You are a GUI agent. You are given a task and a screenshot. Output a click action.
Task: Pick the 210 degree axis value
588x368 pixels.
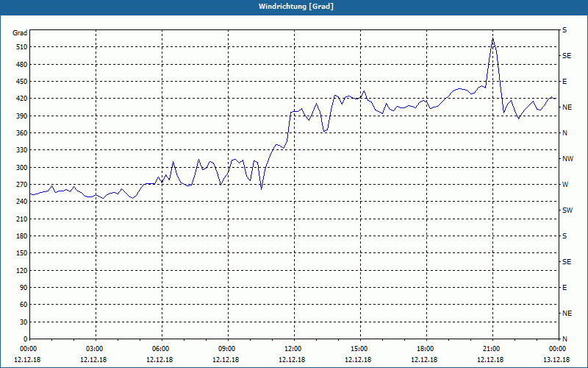pos(22,219)
